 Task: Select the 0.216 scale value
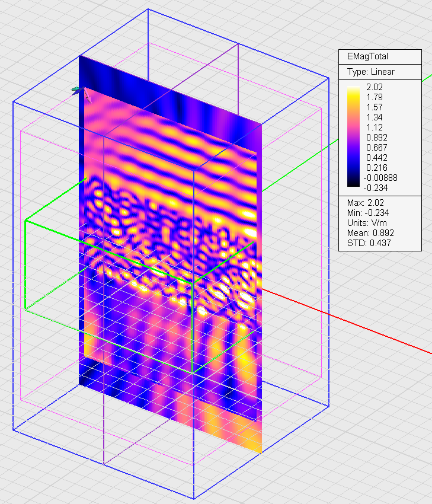(x=377, y=167)
